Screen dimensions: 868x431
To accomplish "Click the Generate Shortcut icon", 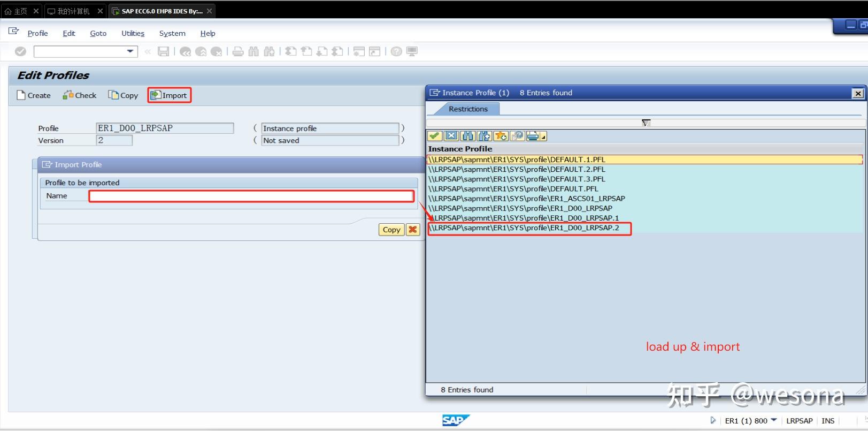I will [375, 51].
